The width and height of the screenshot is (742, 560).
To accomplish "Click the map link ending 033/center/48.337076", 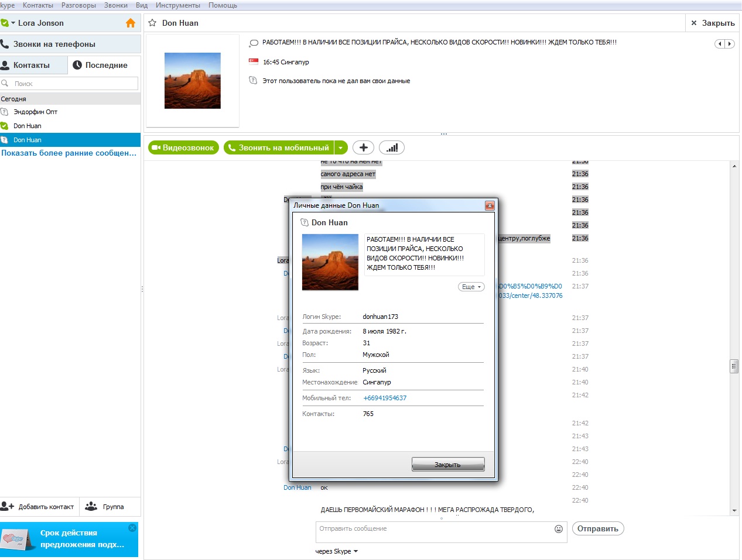I will click(531, 296).
